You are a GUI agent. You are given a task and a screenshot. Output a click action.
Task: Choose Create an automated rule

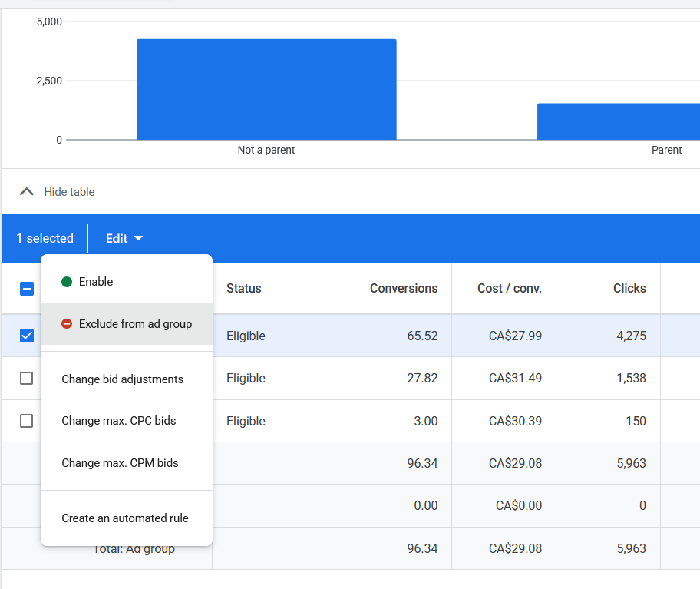[127, 518]
